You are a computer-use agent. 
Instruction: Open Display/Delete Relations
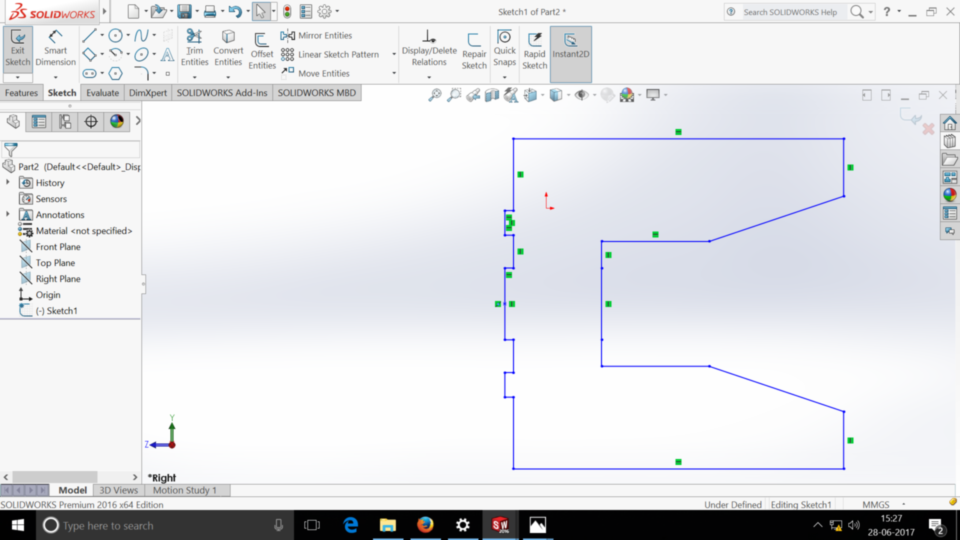tap(429, 48)
